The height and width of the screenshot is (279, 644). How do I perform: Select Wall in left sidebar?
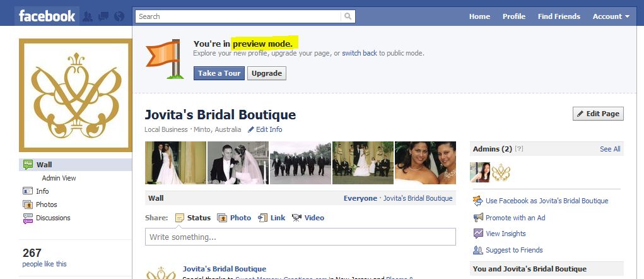[x=75, y=165]
